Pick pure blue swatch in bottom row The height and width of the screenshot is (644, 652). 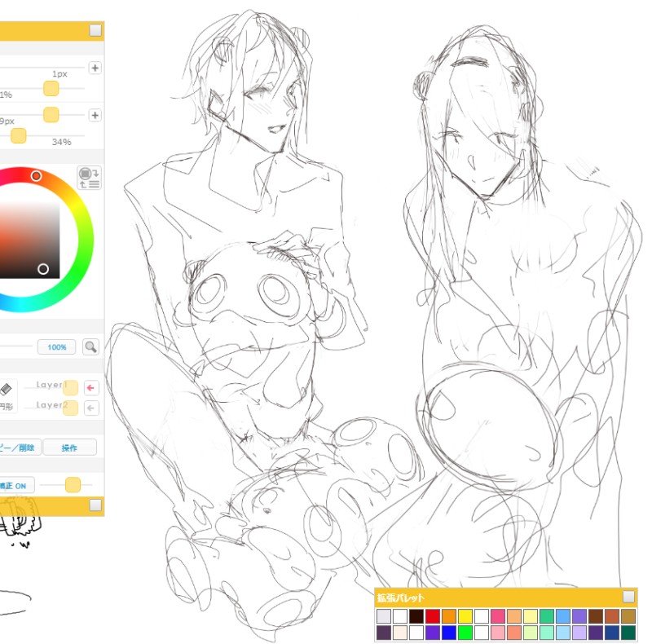pyautogui.click(x=449, y=633)
